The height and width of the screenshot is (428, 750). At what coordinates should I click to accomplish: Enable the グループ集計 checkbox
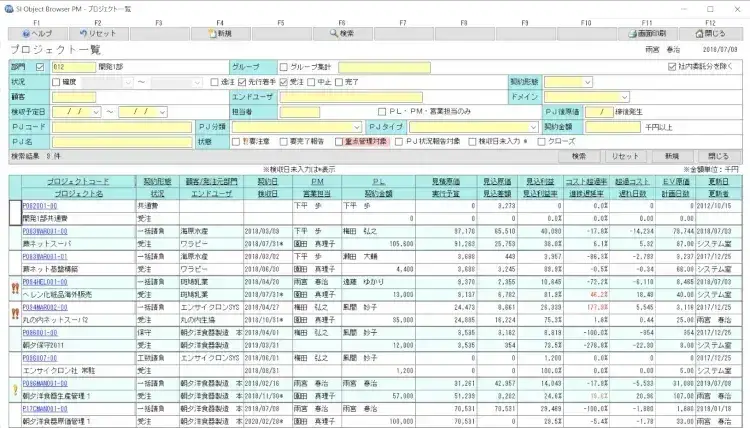(x=285, y=67)
